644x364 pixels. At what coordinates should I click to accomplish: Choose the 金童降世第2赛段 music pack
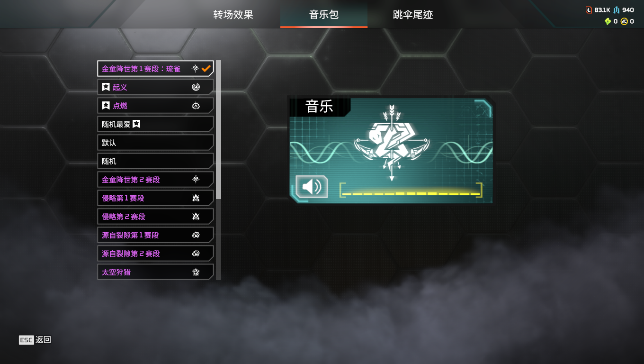point(155,180)
